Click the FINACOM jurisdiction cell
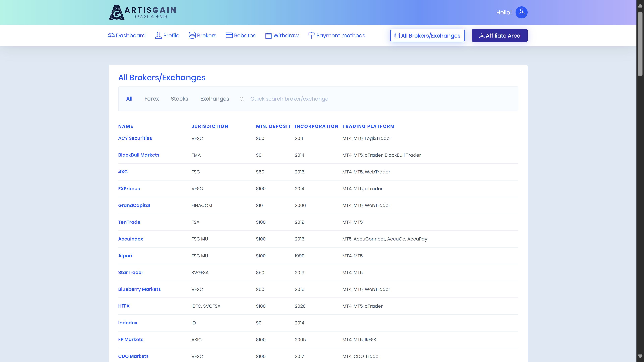This screenshot has width=644, height=362. coord(202,205)
